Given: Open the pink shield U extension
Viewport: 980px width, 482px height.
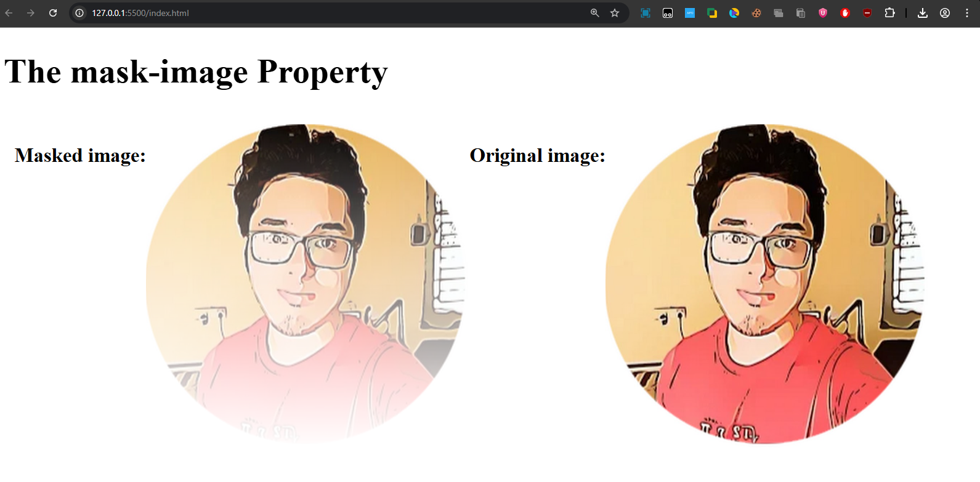Looking at the screenshot, I should [823, 13].
